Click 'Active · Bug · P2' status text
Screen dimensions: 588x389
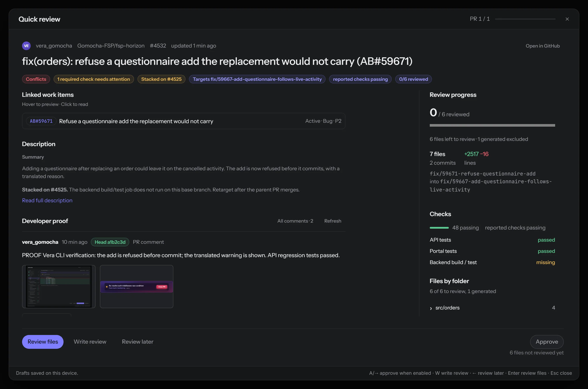pos(323,121)
